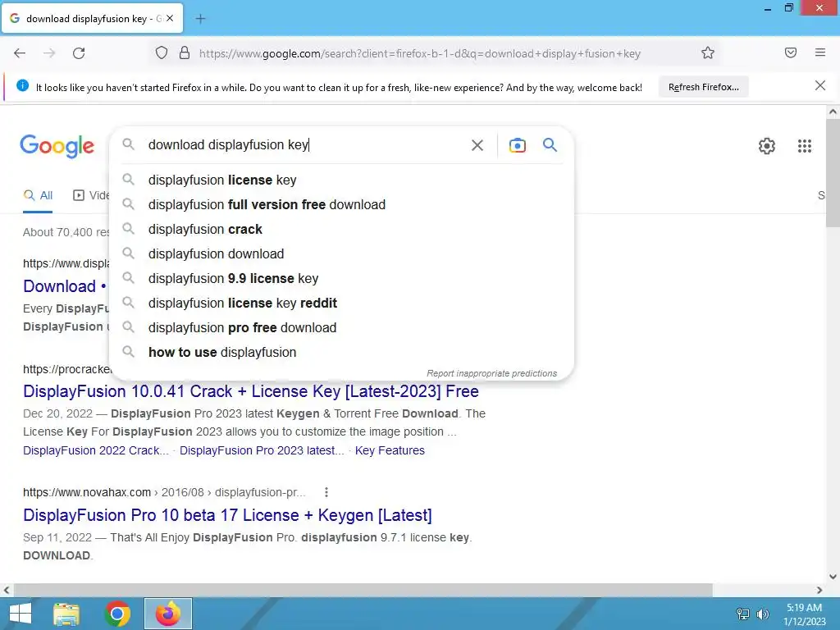Image resolution: width=840 pixels, height=630 pixels.
Task: Reload the page with the refresh icon
Action: click(x=79, y=53)
